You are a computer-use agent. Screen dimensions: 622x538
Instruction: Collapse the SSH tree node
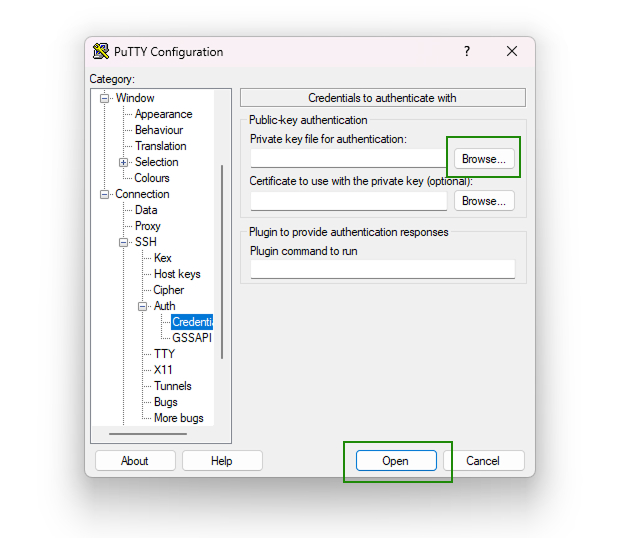[123, 242]
